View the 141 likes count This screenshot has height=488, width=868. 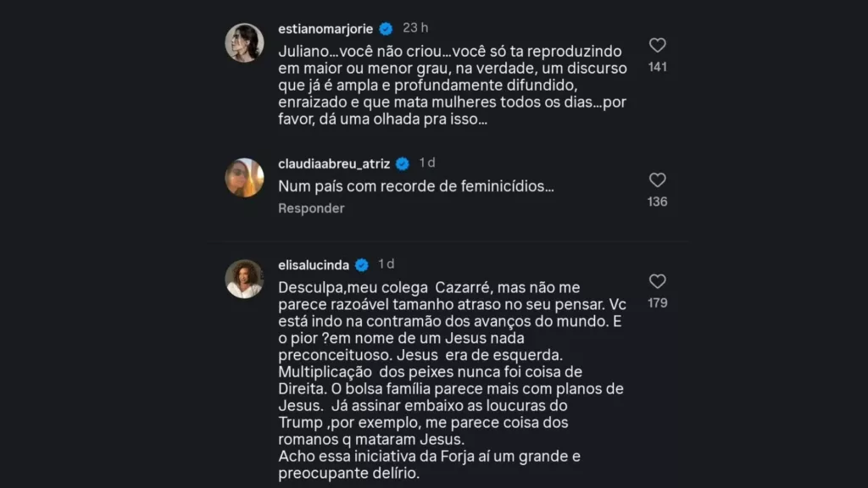click(x=657, y=67)
